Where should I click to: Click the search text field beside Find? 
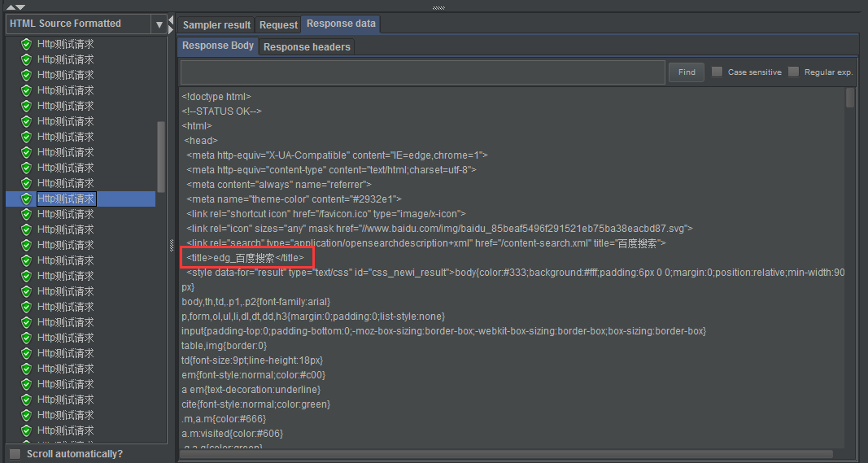pyautogui.click(x=422, y=72)
